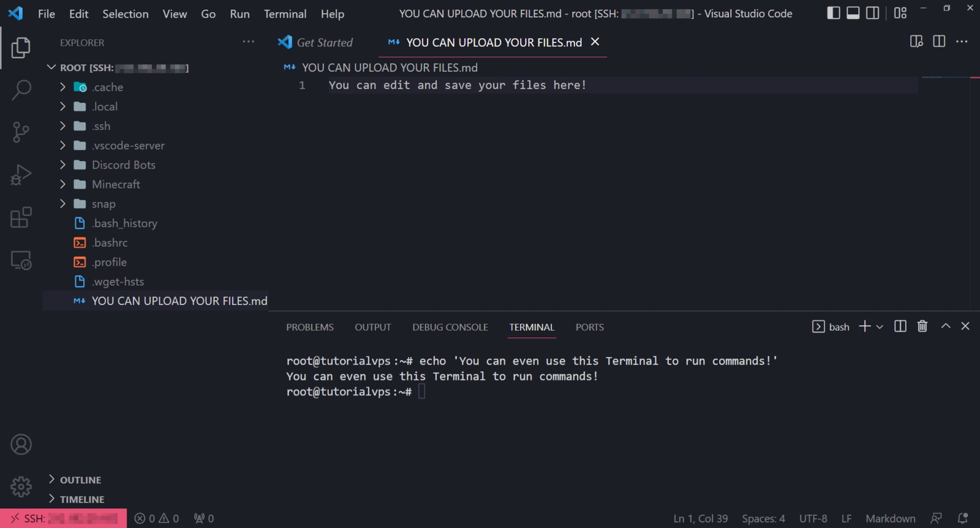This screenshot has width=980, height=528.
Task: Kill terminal with the trash icon
Action: pos(922,326)
